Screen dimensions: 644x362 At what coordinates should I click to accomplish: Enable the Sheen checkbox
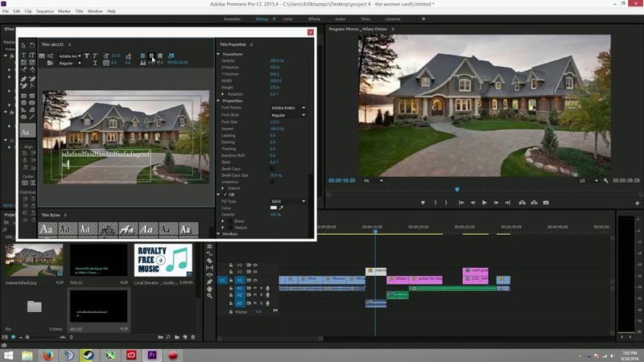pos(230,221)
